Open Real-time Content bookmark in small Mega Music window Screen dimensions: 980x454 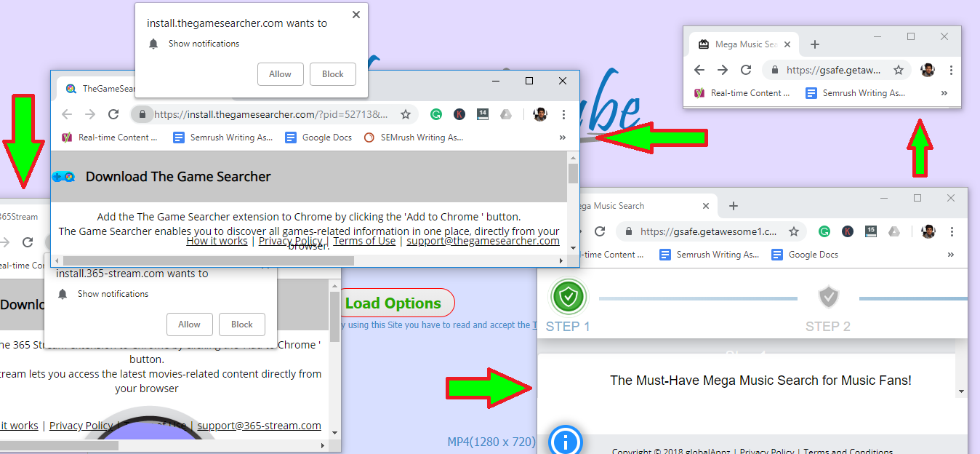[x=742, y=93]
